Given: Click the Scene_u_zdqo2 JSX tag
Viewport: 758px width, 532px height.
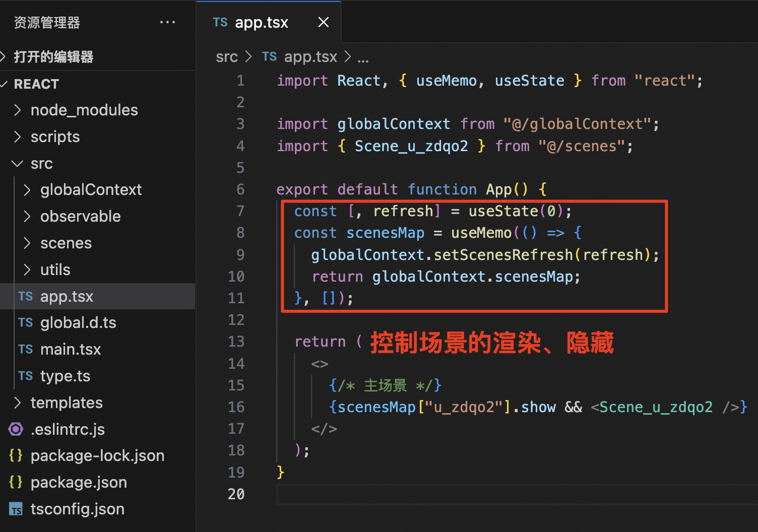Looking at the screenshot, I should 656,407.
